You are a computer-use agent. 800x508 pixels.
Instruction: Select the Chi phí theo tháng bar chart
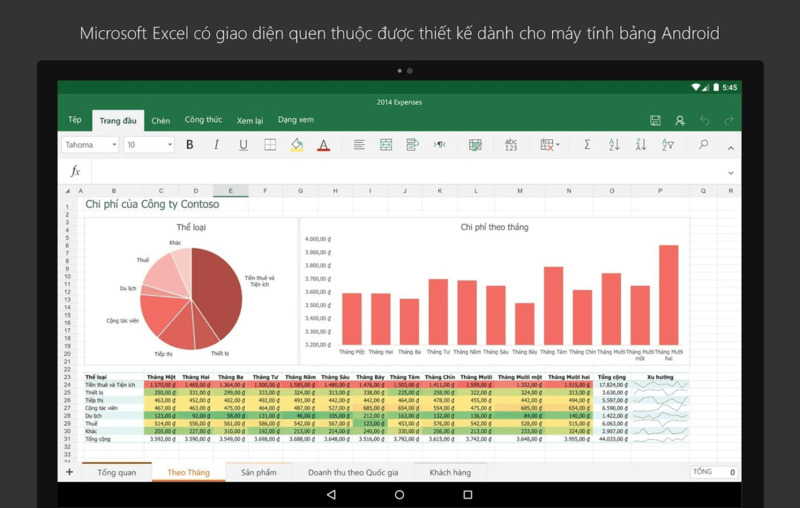click(x=494, y=291)
